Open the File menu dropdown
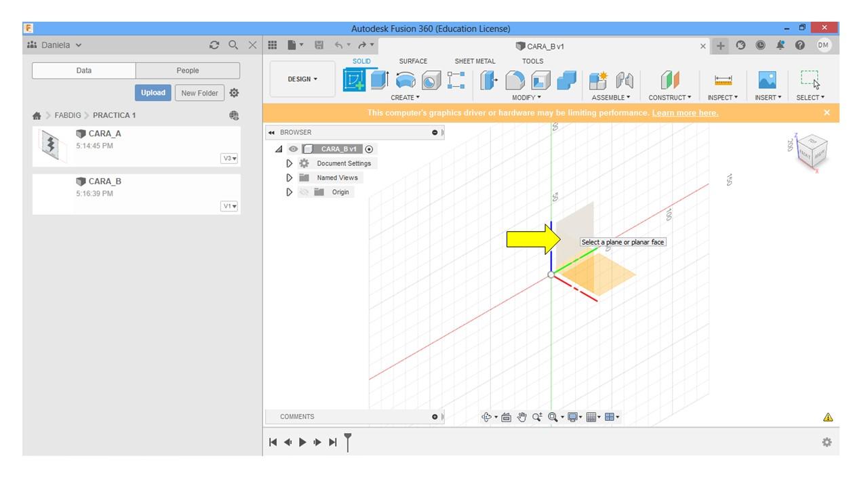The image size is (868, 488). click(296, 45)
